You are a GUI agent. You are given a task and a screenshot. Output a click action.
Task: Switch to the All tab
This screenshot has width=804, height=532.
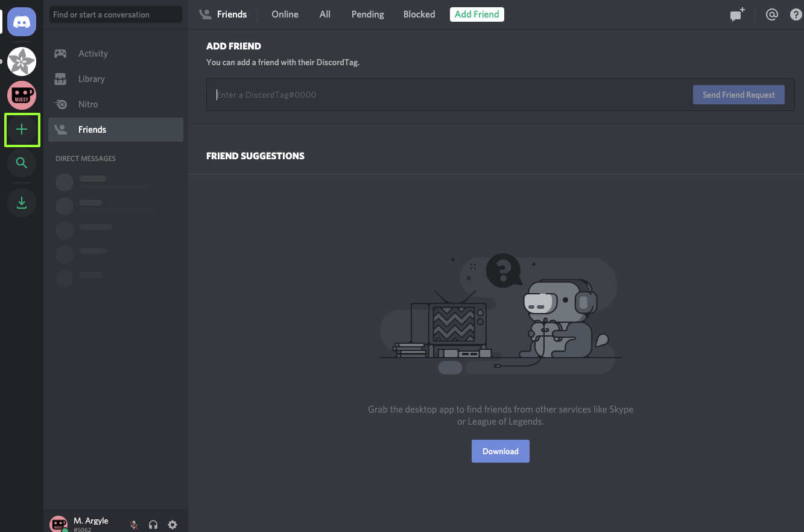[325, 14]
